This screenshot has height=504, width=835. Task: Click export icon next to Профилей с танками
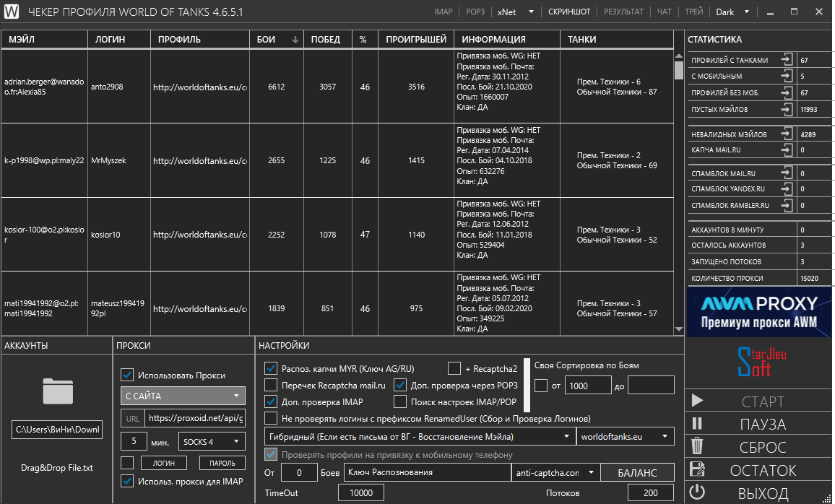pos(787,60)
